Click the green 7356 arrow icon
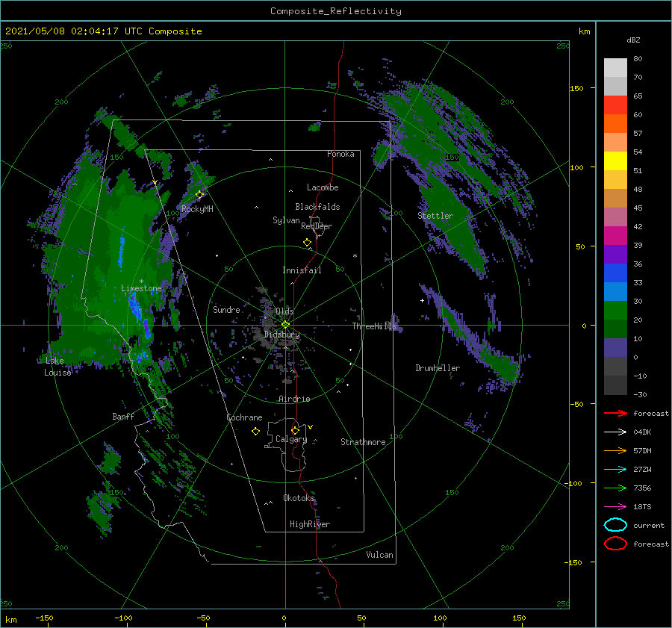Screen dimensions: 672x628 pyautogui.click(x=615, y=488)
